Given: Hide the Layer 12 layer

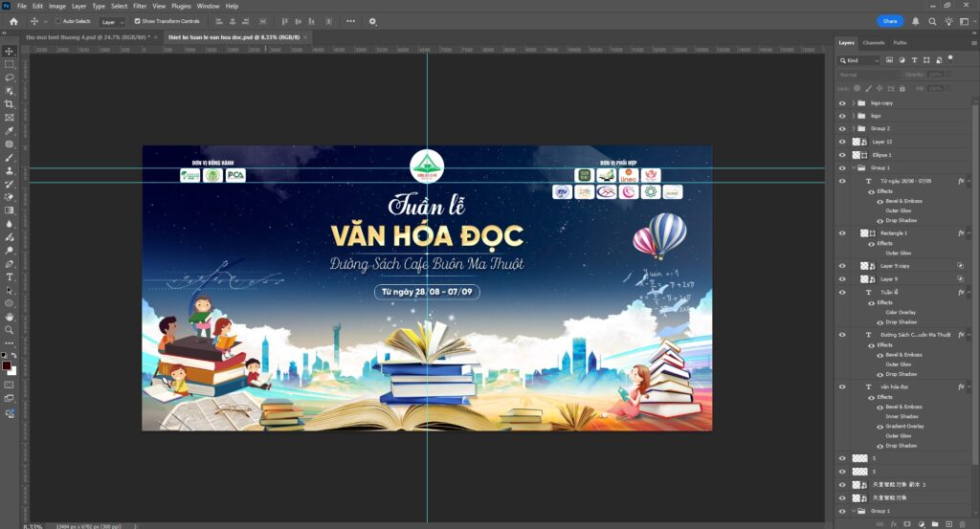Looking at the screenshot, I should pos(842,142).
